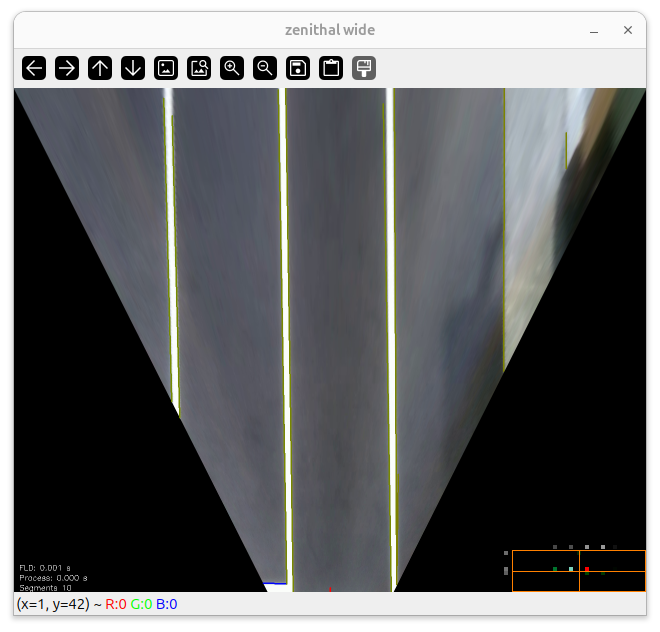
Task: Pan the image down with the down arrow
Action: click(x=133, y=68)
